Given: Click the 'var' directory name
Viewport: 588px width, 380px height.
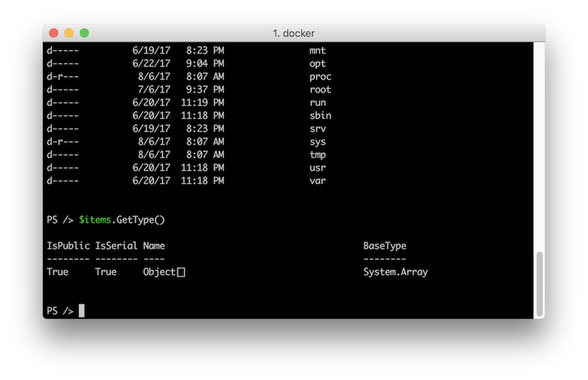Looking at the screenshot, I should pos(317,181).
